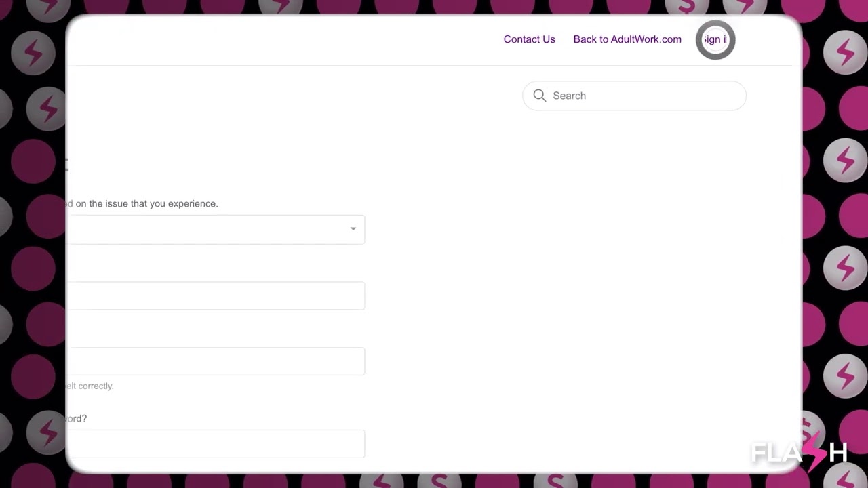Click the Sign in link

click(715, 39)
